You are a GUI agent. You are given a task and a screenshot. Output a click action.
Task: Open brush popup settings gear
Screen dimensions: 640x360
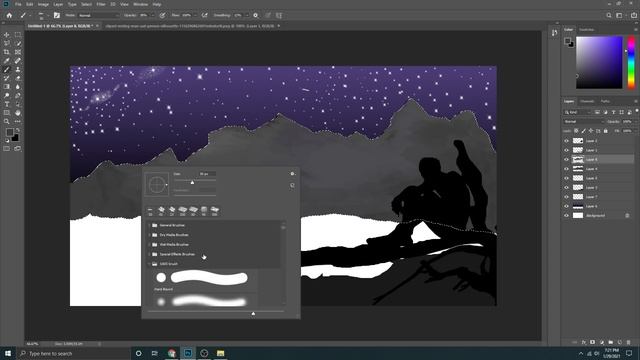click(x=292, y=174)
